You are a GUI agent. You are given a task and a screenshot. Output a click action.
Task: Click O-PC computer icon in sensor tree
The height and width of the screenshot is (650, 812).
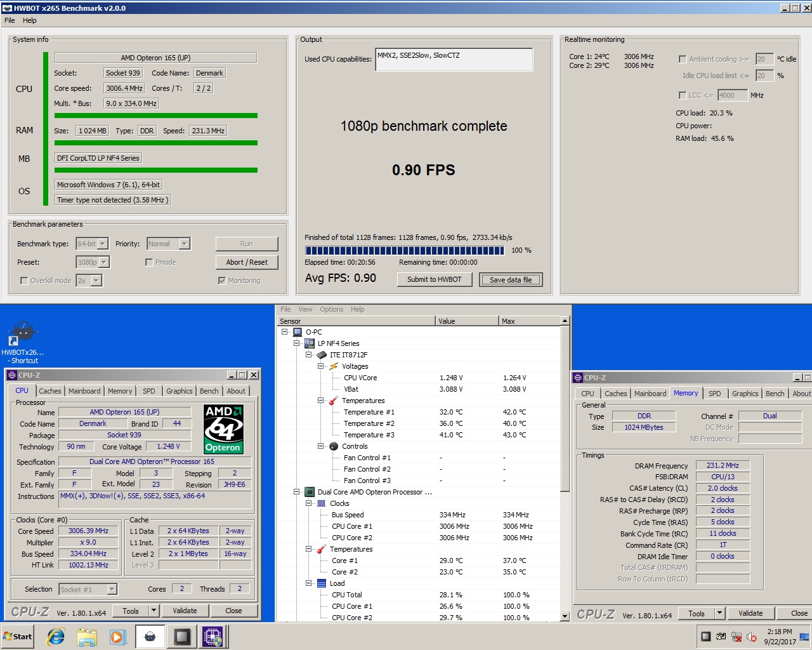tap(298, 332)
